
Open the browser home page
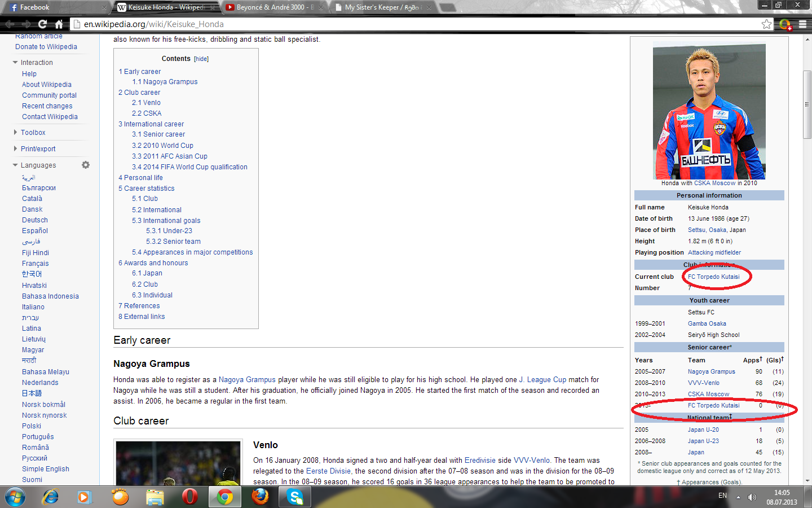(x=59, y=24)
